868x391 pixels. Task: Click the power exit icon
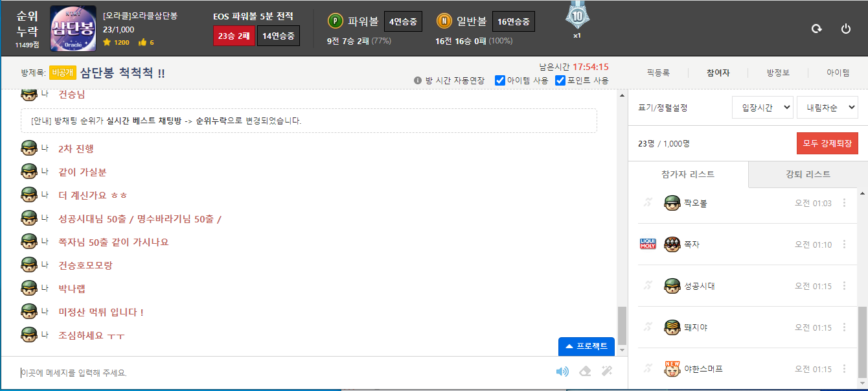pyautogui.click(x=845, y=29)
